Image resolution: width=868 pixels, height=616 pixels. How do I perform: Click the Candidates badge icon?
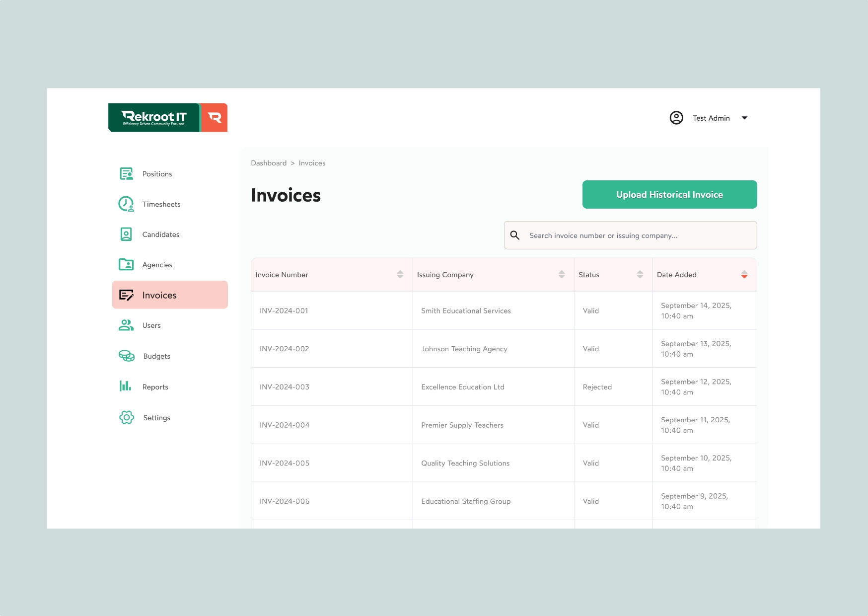click(126, 234)
